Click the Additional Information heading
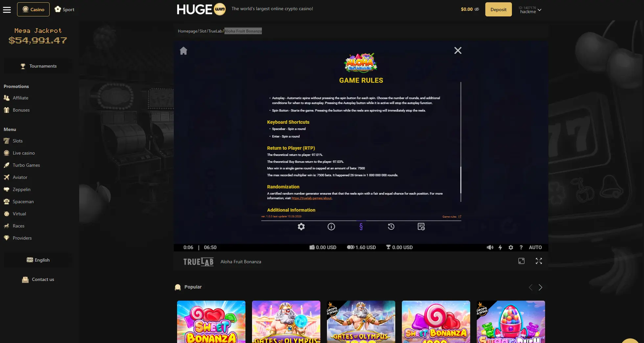The height and width of the screenshot is (343, 644). coord(291,210)
